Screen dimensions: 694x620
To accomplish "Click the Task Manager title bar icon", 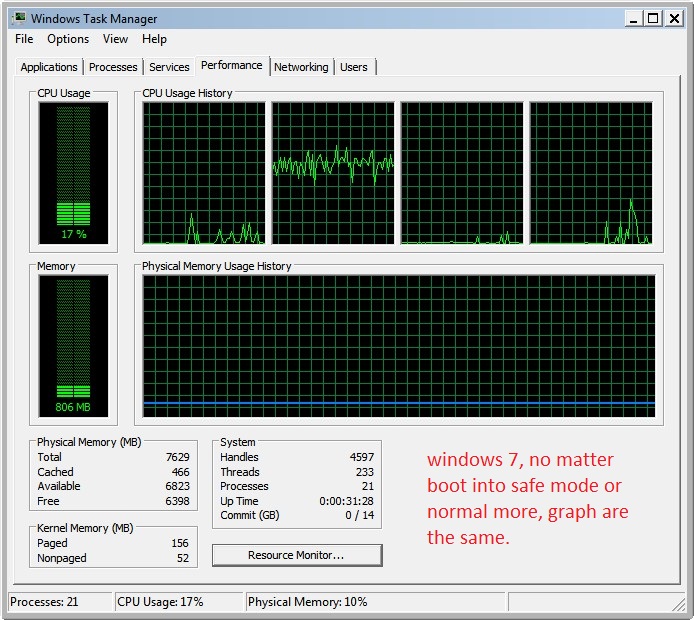I will [x=19, y=18].
